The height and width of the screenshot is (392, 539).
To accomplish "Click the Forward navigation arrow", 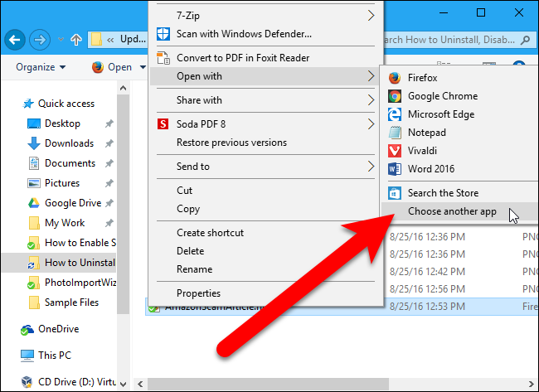I will click(40, 40).
